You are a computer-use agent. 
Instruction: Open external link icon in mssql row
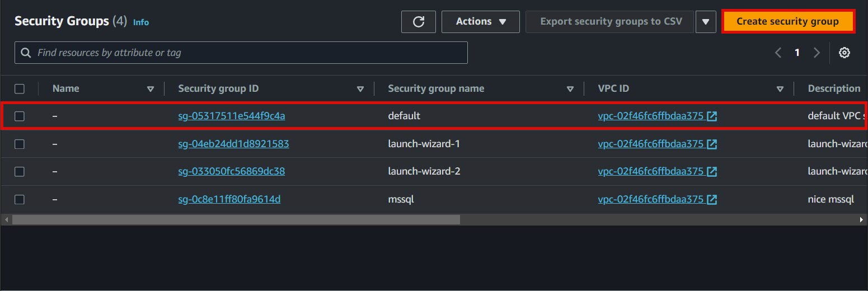pos(712,199)
